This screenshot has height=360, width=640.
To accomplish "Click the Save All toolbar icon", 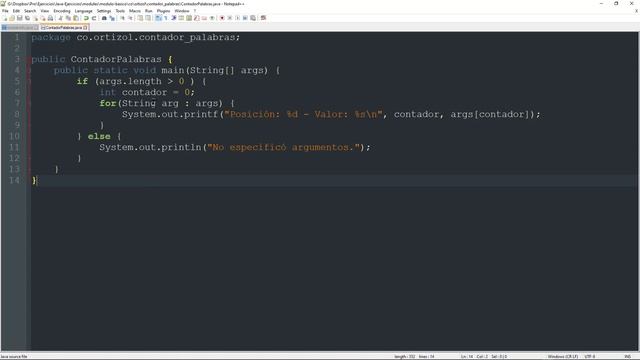I will point(27,18).
